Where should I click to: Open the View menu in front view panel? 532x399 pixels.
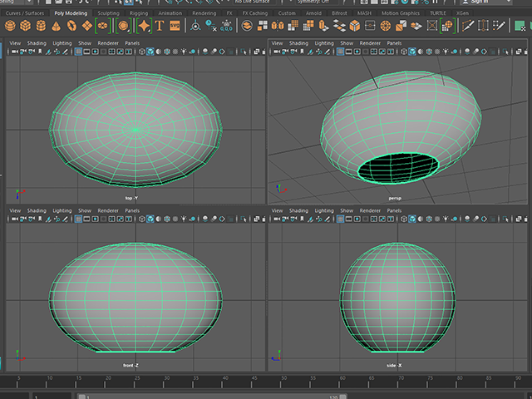(x=15, y=210)
